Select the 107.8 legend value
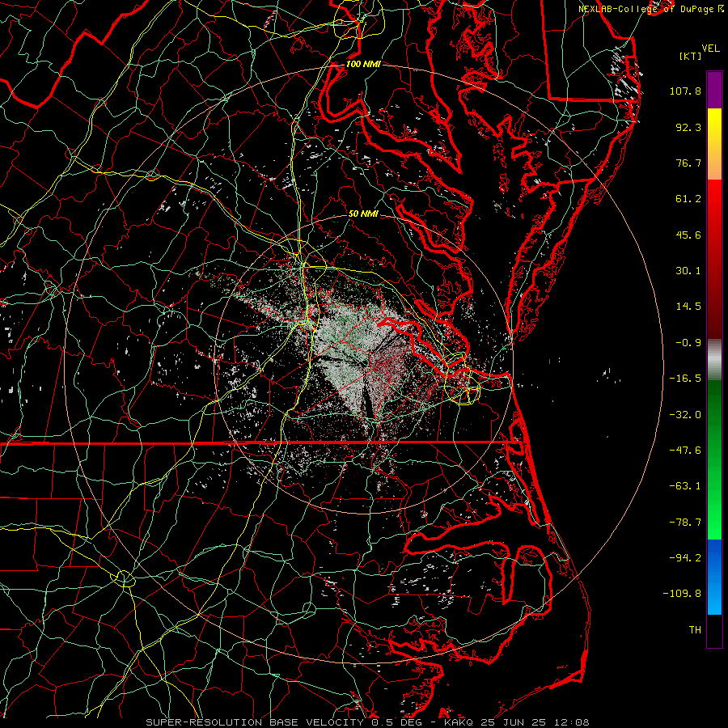This screenshot has width=728, height=728. [685, 91]
